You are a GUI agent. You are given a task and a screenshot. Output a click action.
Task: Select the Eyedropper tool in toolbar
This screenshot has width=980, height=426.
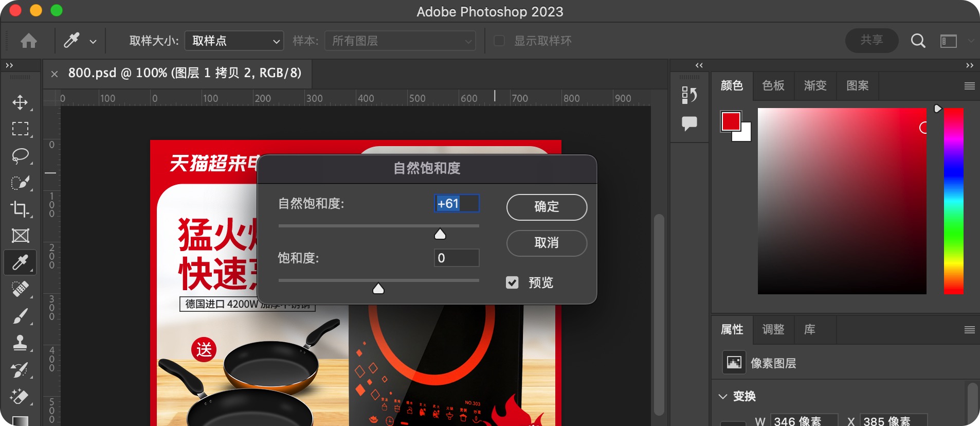click(20, 262)
